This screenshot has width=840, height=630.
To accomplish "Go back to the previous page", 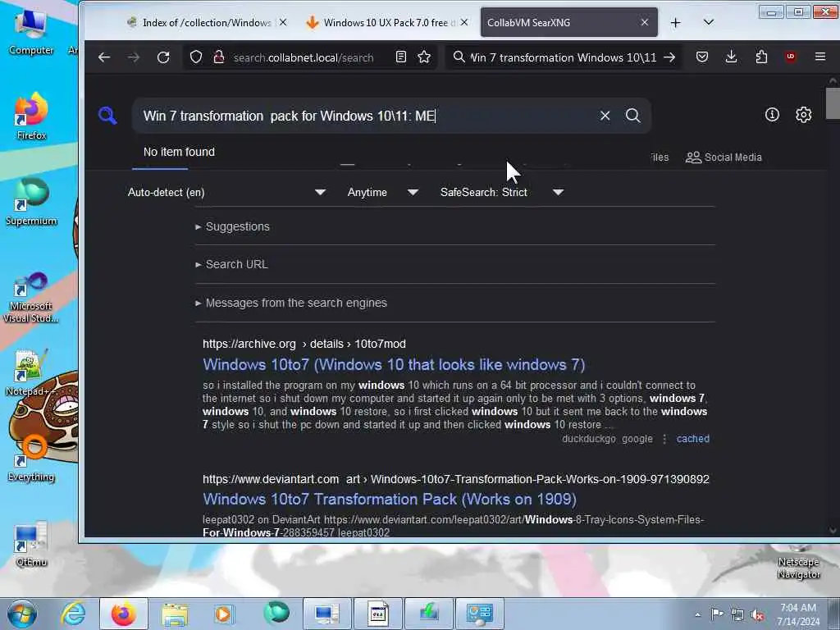I will (104, 57).
